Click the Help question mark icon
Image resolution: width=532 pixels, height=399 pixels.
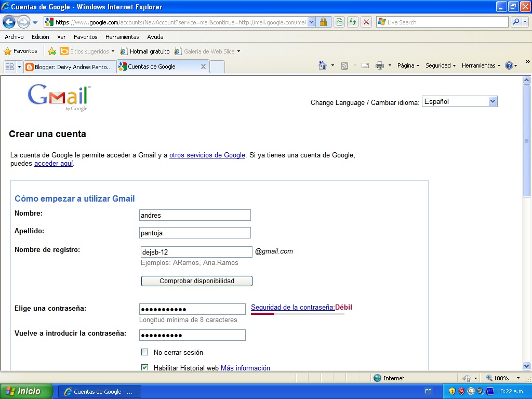[509, 65]
